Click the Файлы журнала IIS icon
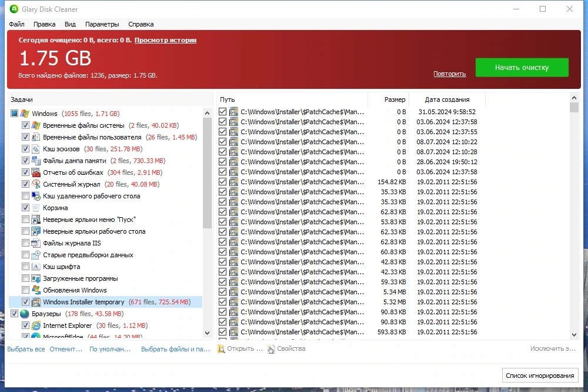The width and height of the screenshot is (588, 392). click(36, 243)
